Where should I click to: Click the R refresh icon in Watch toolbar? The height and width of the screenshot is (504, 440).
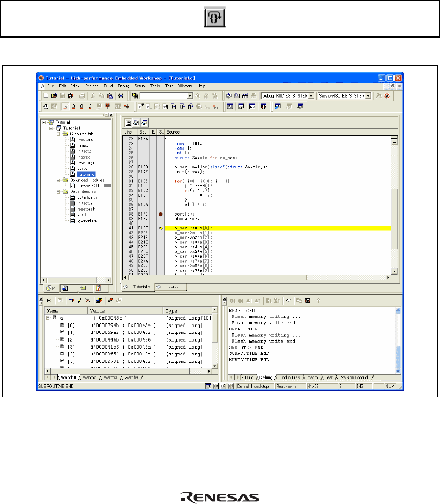(x=49, y=300)
